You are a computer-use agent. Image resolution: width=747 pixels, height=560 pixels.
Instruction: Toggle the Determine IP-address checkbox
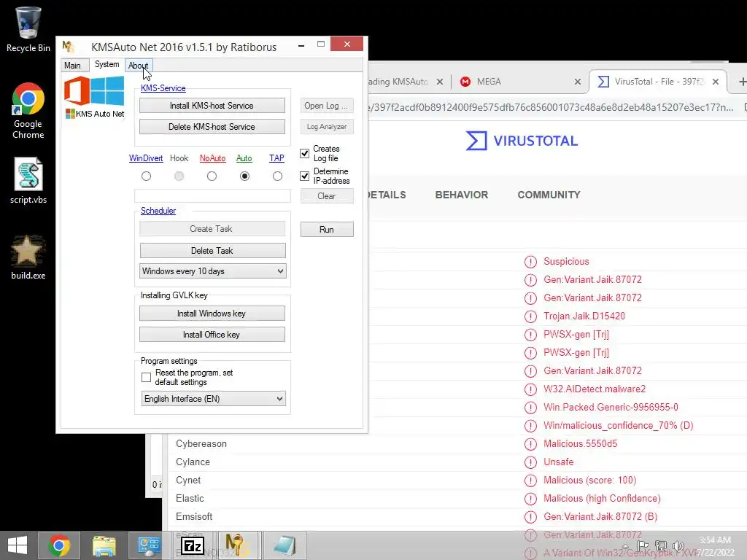[304, 176]
